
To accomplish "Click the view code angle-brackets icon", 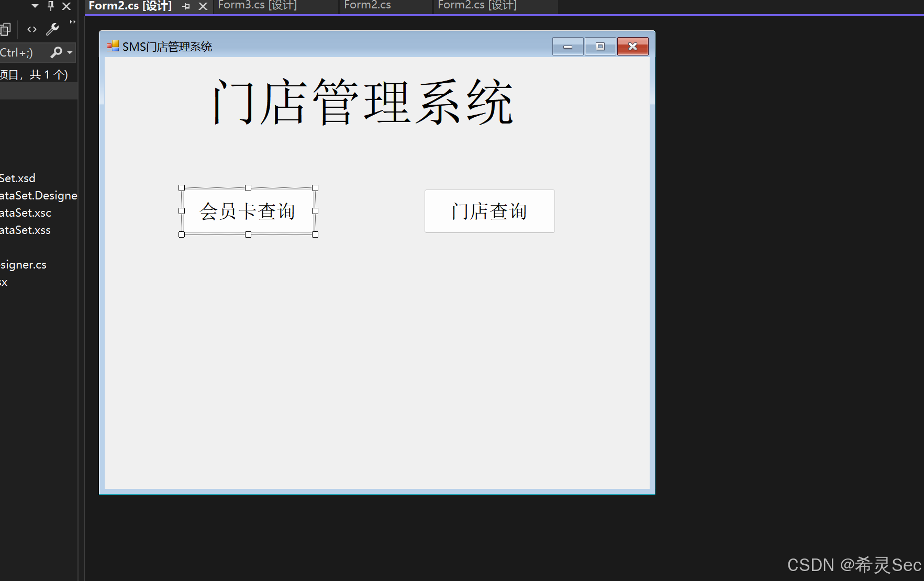I will coord(32,29).
